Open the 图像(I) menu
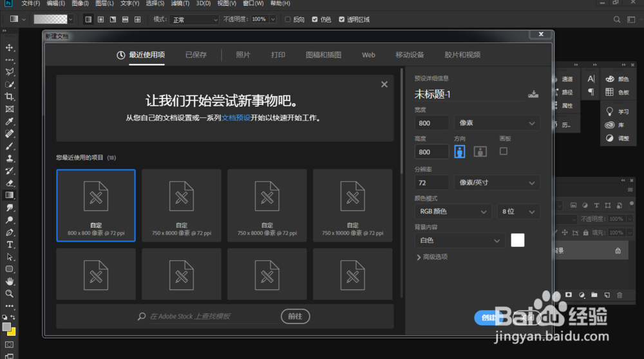Screen dimensions: 644x359 coord(80,3)
